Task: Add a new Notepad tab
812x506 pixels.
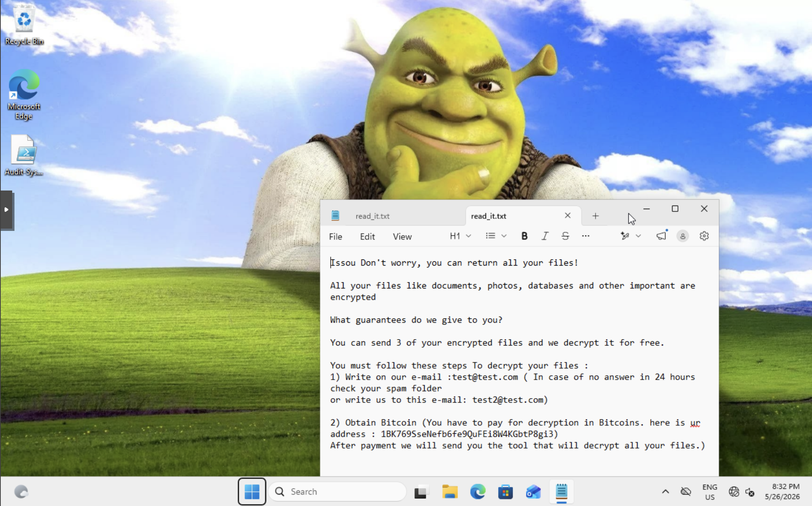Action: tap(596, 216)
